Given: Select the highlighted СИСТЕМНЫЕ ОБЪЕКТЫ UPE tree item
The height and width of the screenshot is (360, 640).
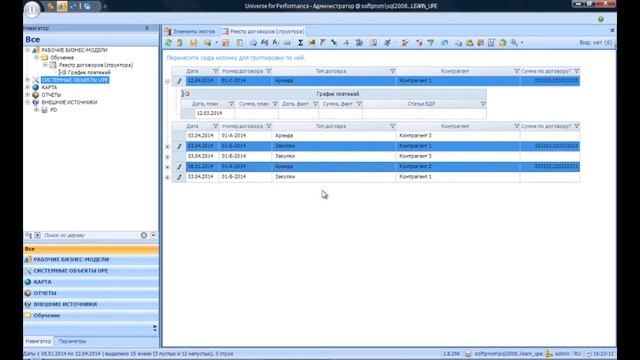Looking at the screenshot, I should (x=75, y=80).
